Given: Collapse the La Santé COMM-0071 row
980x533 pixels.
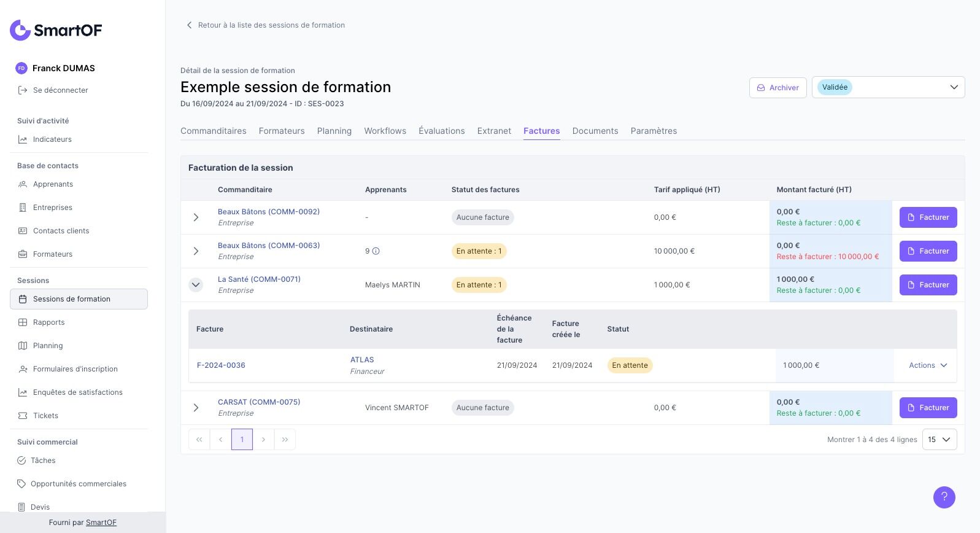Looking at the screenshot, I should point(196,285).
